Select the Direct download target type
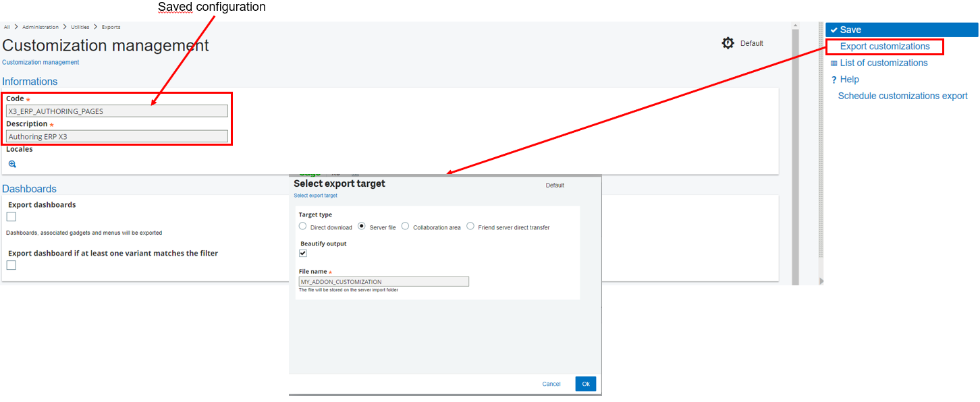This screenshot has height=402, width=980. (303, 227)
